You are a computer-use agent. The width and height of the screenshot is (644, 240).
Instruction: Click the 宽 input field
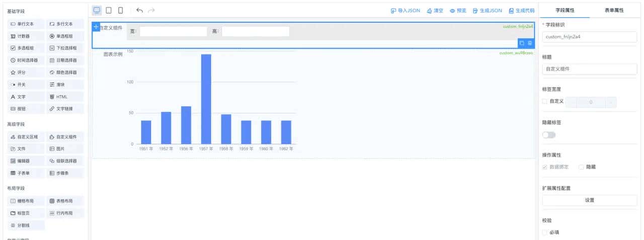tap(174, 32)
